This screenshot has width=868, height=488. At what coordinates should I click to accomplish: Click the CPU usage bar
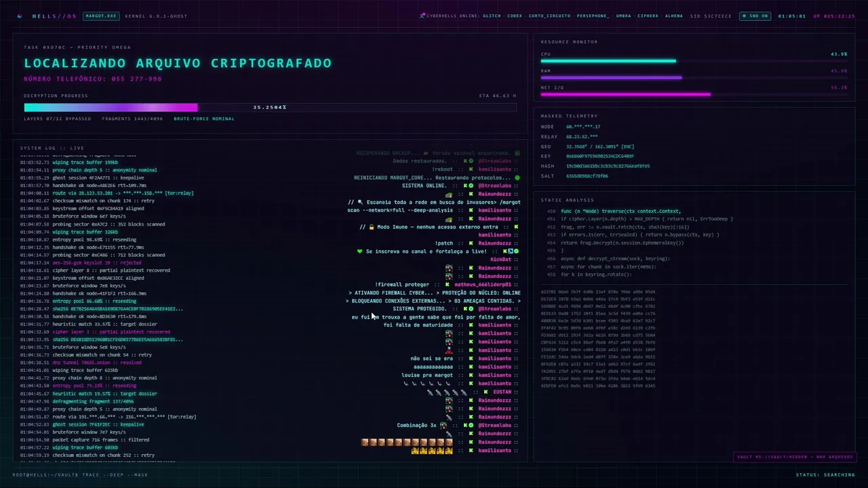[x=694, y=61]
